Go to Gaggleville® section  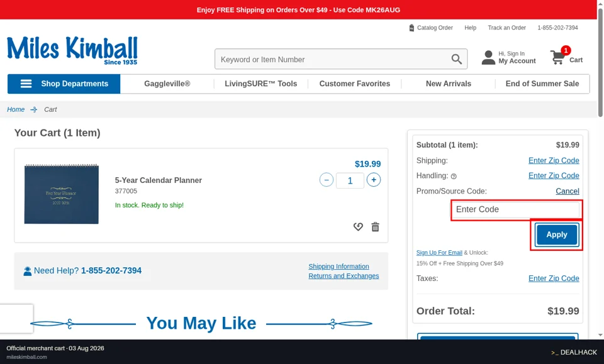[x=167, y=84]
